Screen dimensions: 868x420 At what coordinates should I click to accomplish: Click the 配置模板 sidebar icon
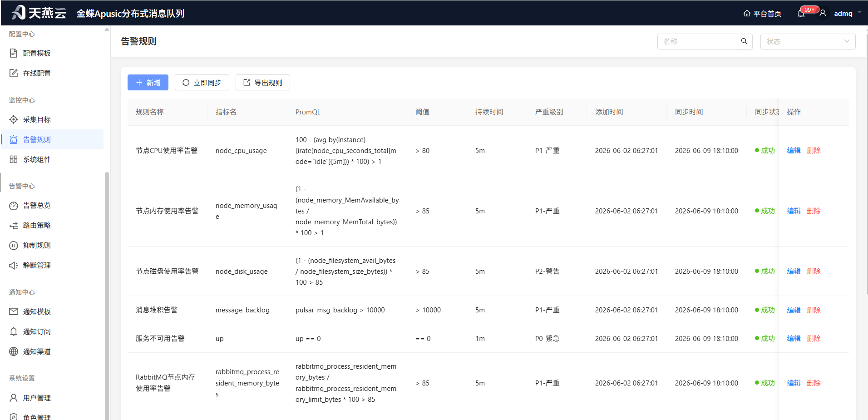click(x=14, y=53)
